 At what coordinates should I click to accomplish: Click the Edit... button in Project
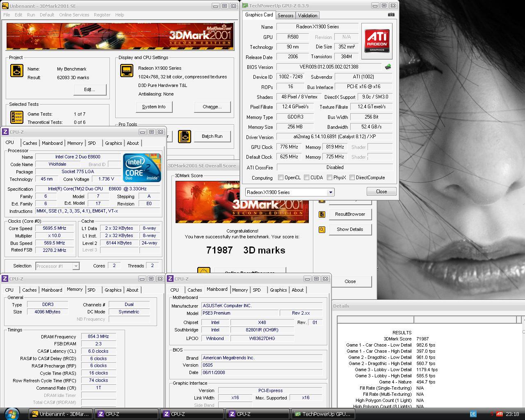[x=90, y=89]
